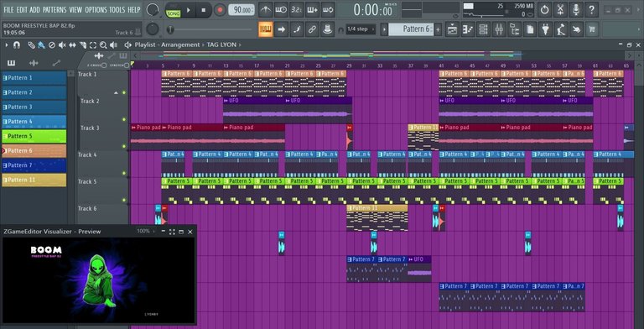Toggle Pat/Song mode switch
Viewport: 644px width, 329px height.
[173, 10]
